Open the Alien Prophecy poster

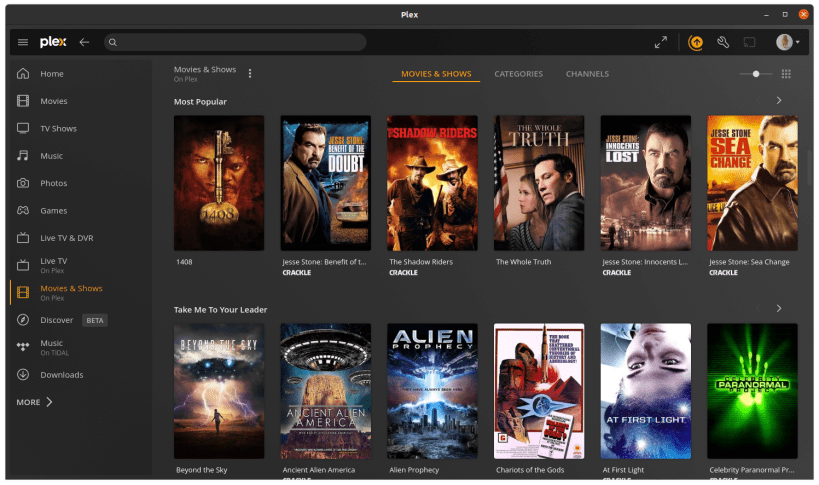432,391
